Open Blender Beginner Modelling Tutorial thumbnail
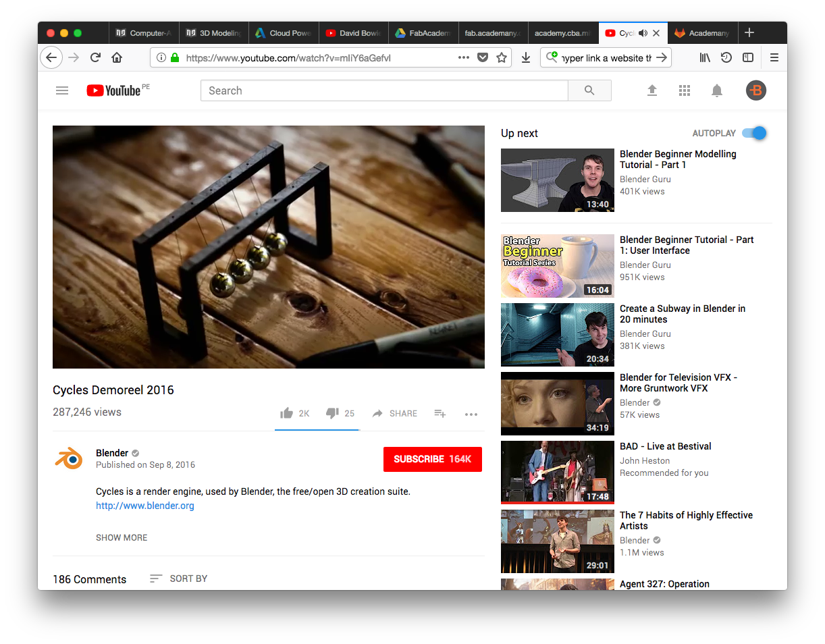Image resolution: width=825 pixels, height=644 pixels. (x=558, y=180)
